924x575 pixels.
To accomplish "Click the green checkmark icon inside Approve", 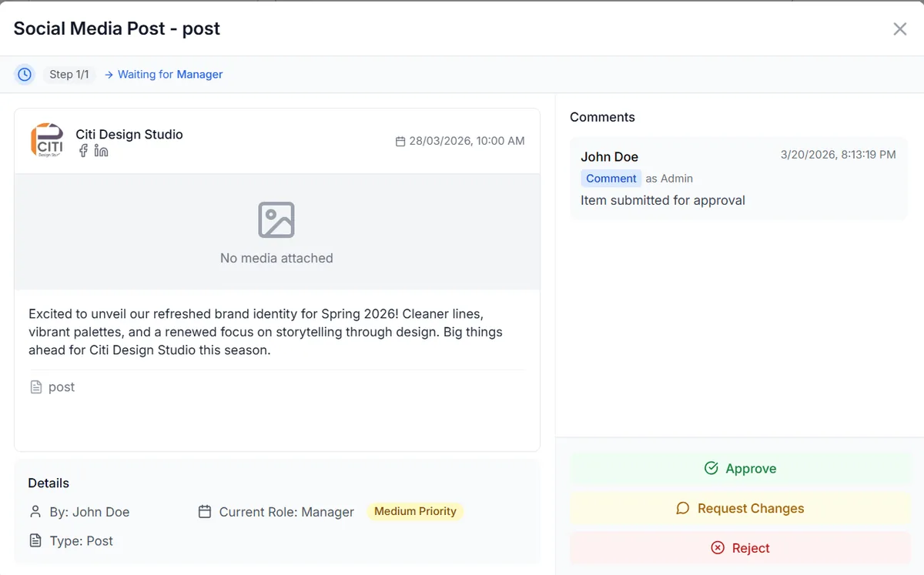I will click(x=711, y=467).
